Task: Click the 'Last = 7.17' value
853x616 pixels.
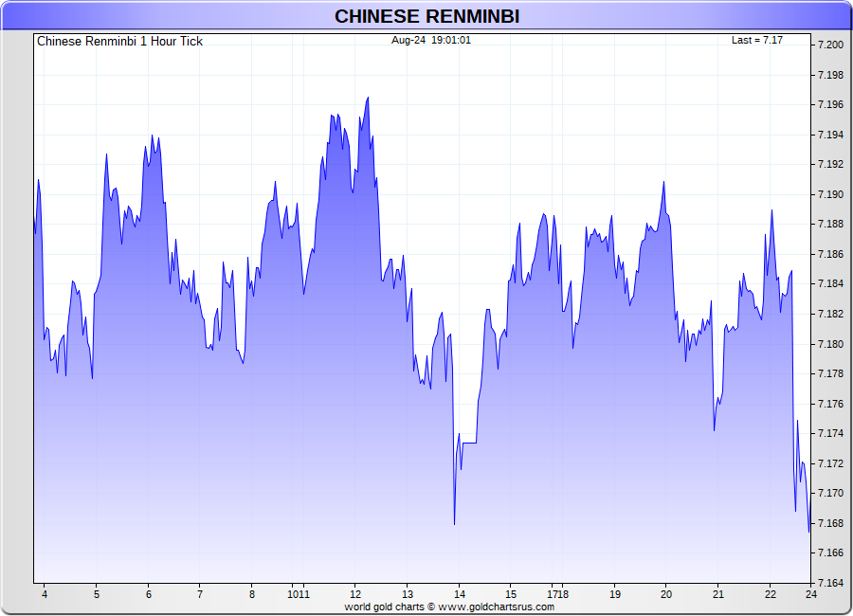Action: tap(756, 40)
